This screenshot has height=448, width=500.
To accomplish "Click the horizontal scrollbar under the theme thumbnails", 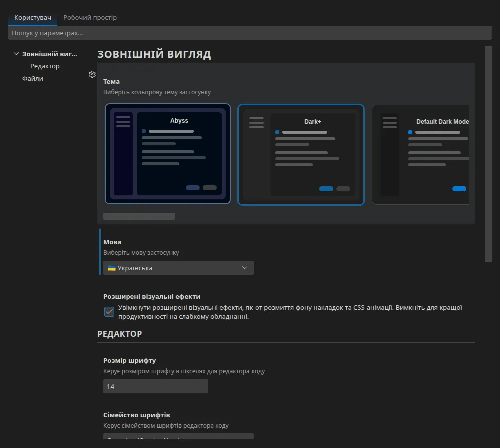I will click(x=139, y=216).
